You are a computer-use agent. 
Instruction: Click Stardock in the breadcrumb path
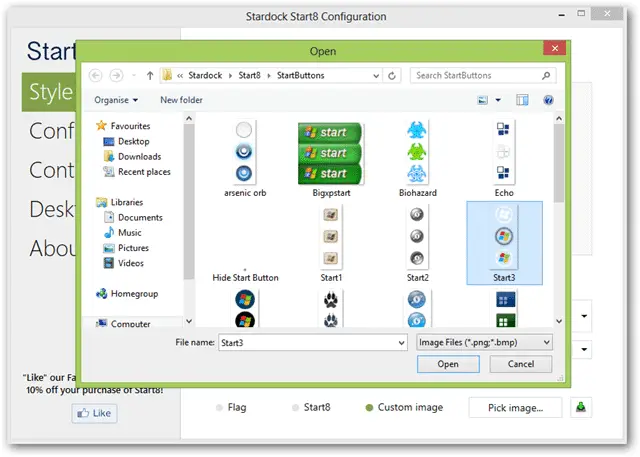[205, 75]
